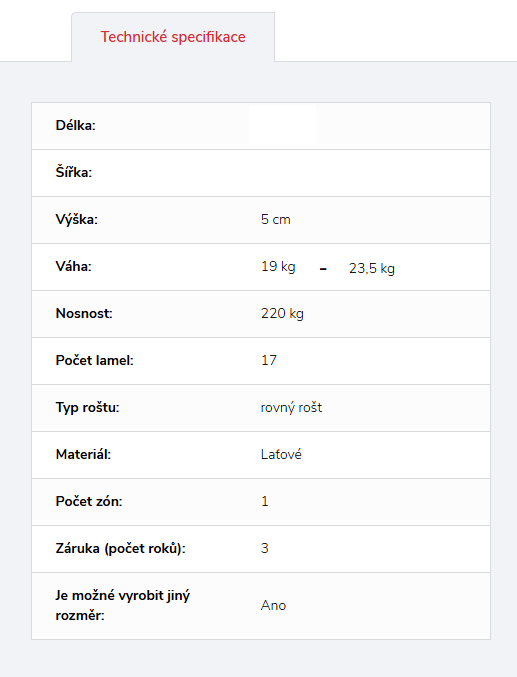Select the Ano value
The image size is (517, 677).
point(273,606)
